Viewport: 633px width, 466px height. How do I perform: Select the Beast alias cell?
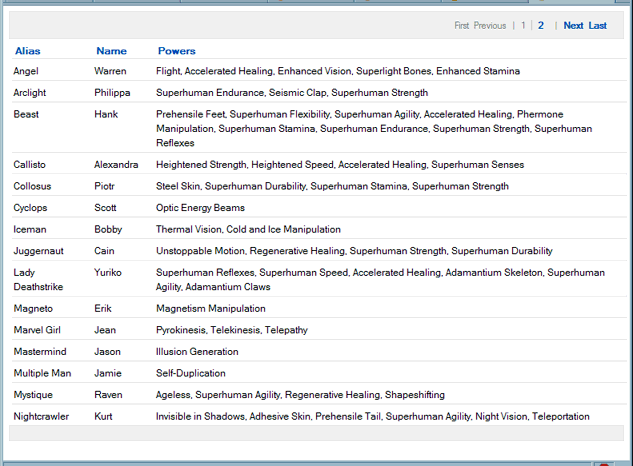tap(26, 114)
